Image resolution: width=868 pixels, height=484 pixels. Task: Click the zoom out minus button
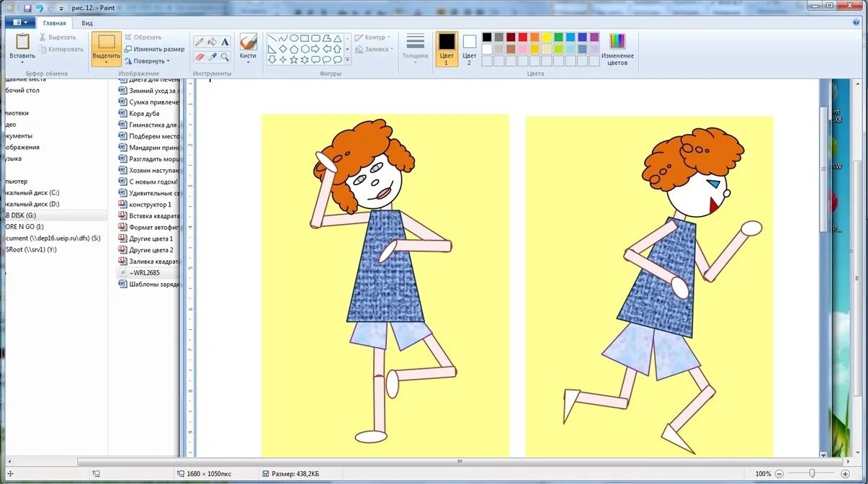click(x=779, y=474)
